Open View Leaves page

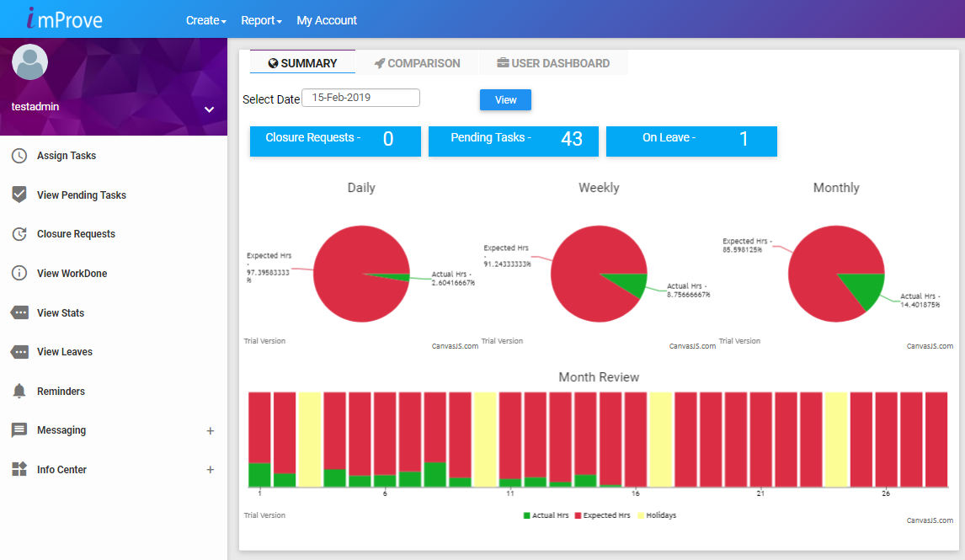65,352
